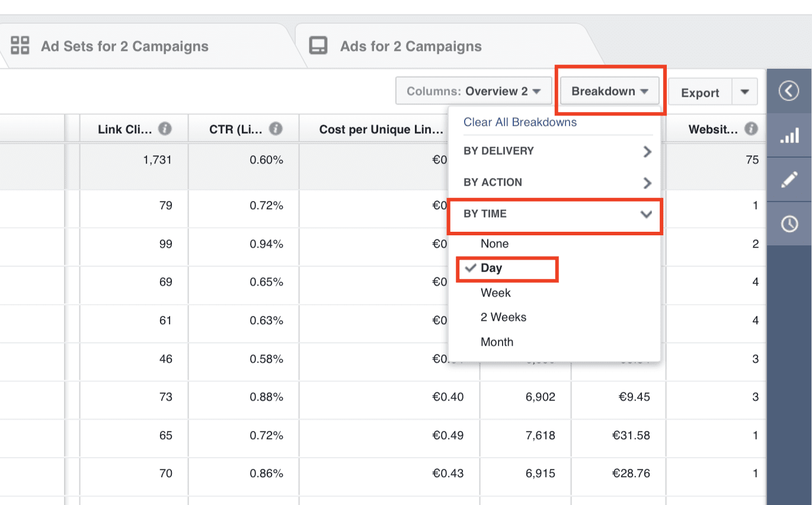Select the checked Day breakdown option

tap(491, 268)
